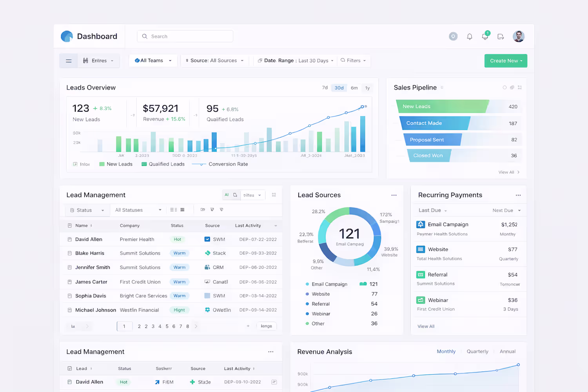Toggle checkbox beside Lead column header
The image size is (588, 392).
pos(70,368)
